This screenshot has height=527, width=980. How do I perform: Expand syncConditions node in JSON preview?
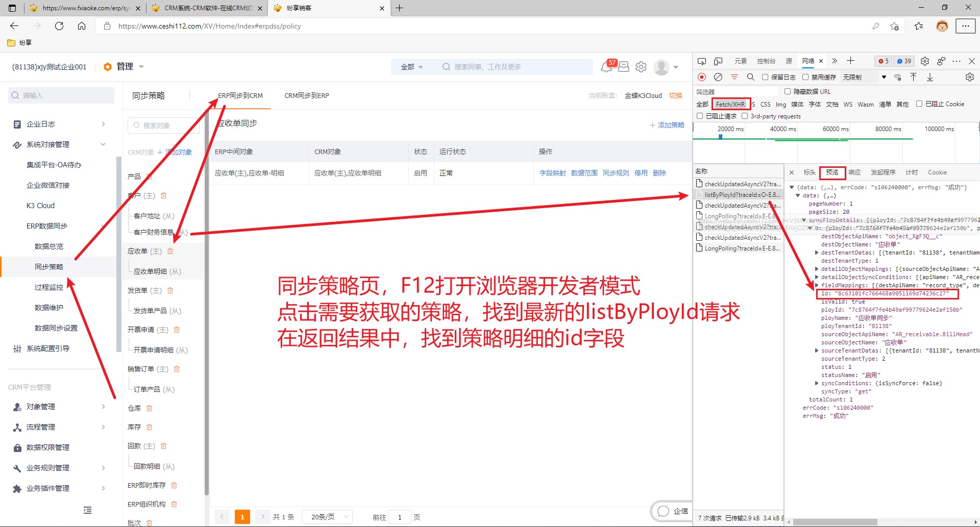(817, 383)
